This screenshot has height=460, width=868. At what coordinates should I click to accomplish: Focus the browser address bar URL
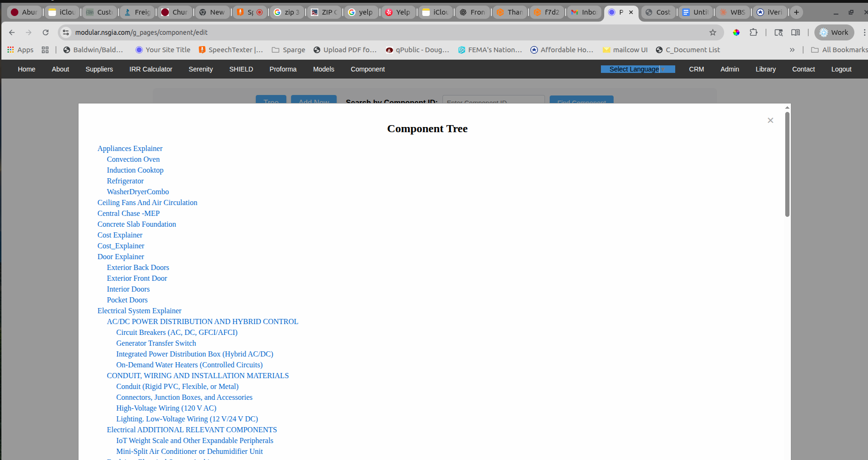[x=142, y=32]
